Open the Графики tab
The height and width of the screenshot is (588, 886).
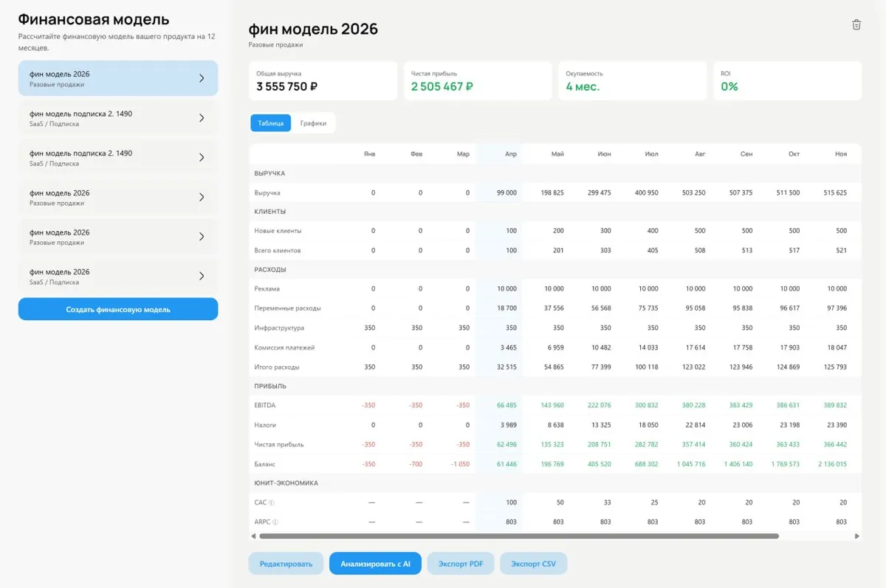[x=313, y=123]
